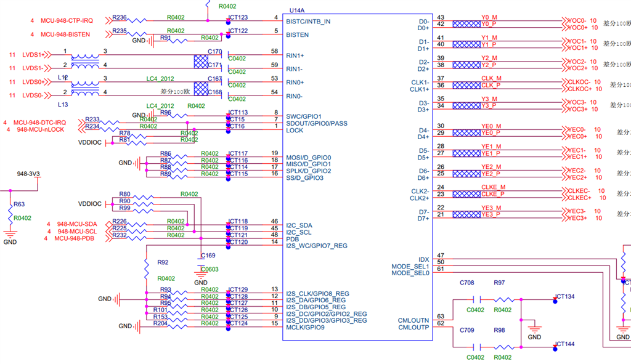This screenshot has height=364, width=631.
Task: Click the Y0_M net label
Action: [489, 17]
